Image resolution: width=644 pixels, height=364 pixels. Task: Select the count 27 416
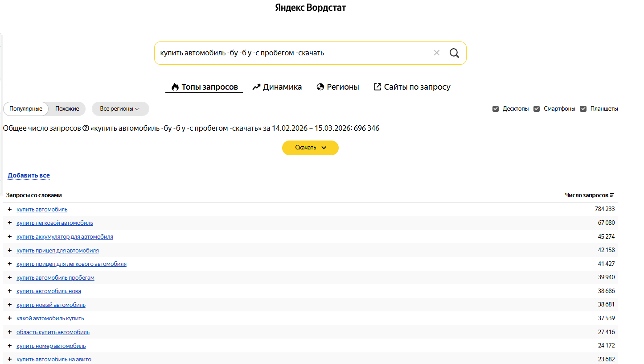pyautogui.click(x=607, y=332)
